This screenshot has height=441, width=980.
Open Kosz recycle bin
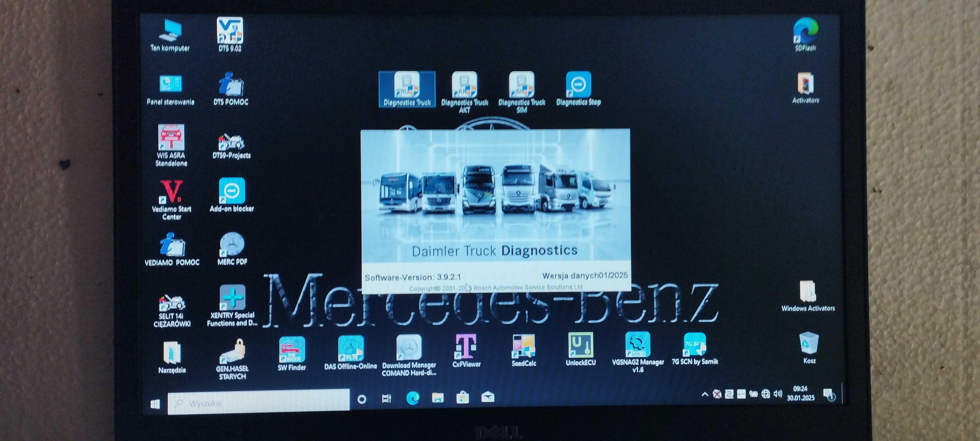809,348
